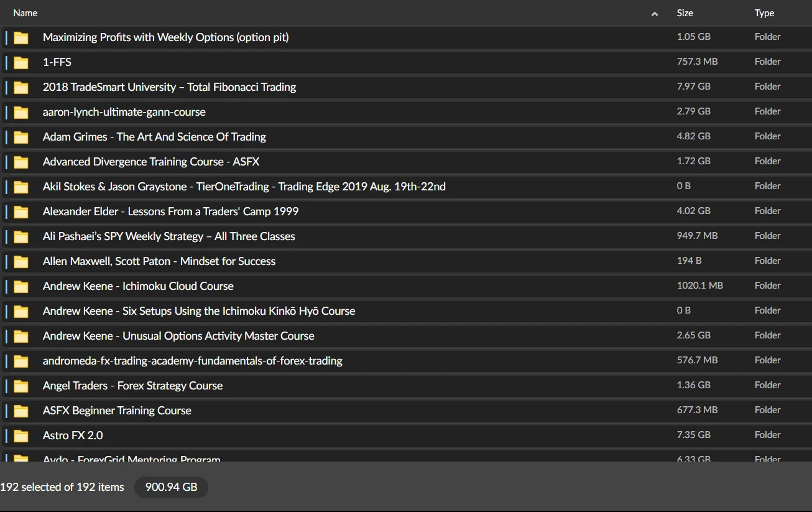Click folder icon of Akil Stokes & Jason Graystone

(x=21, y=187)
